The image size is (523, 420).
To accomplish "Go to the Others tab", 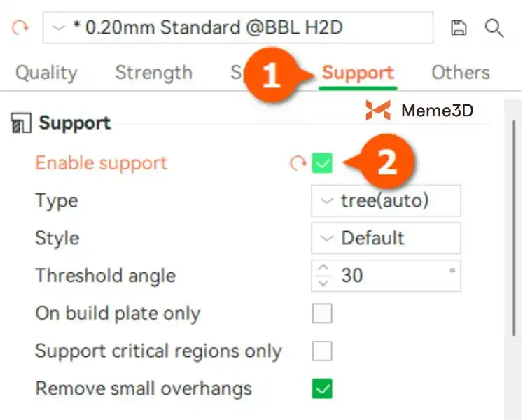I will coord(460,73).
